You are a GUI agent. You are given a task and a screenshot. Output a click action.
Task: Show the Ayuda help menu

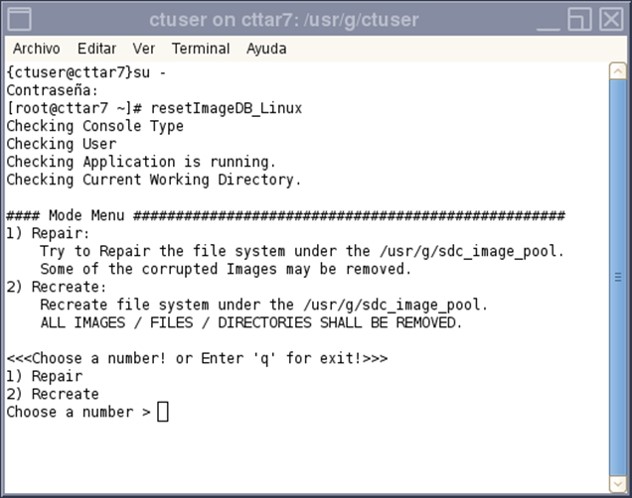pos(265,48)
